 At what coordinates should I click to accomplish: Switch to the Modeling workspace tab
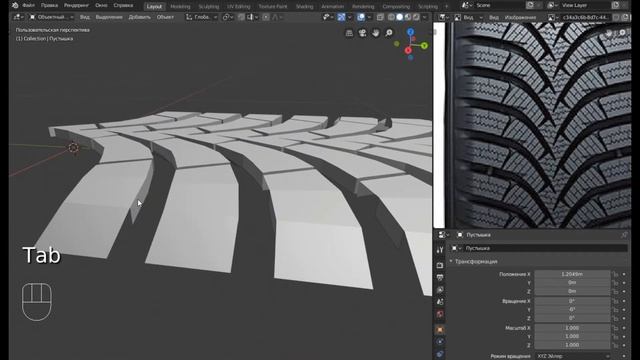tap(180, 7)
